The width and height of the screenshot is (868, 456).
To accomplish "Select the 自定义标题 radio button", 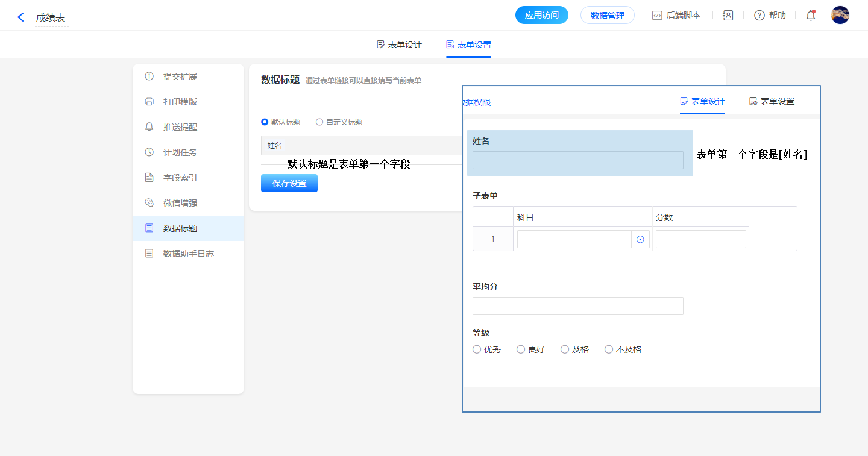I will point(319,122).
